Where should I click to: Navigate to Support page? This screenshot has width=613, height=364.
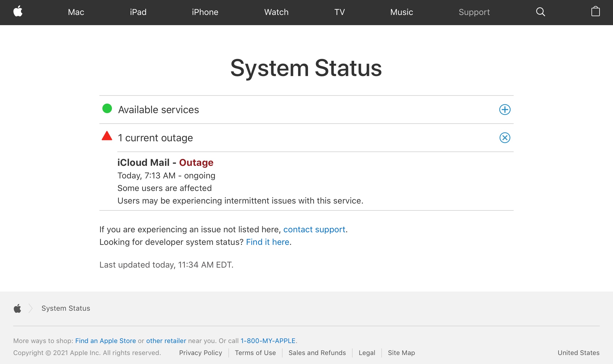coord(474,12)
